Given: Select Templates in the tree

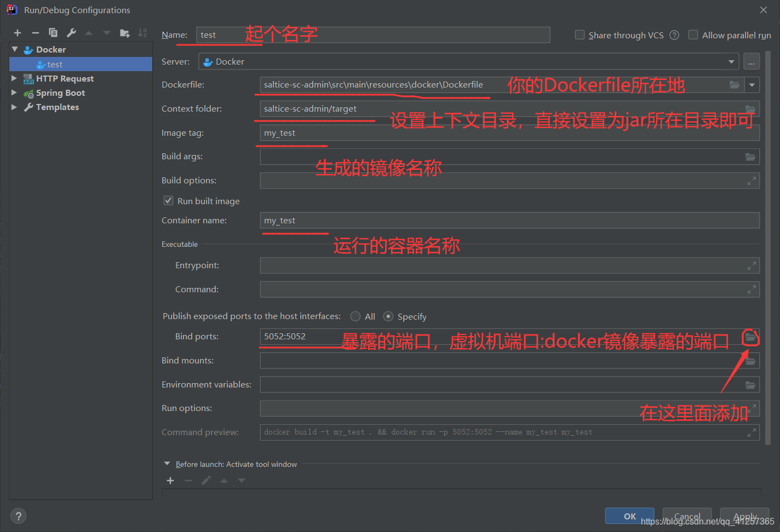Looking at the screenshot, I should pyautogui.click(x=58, y=107).
